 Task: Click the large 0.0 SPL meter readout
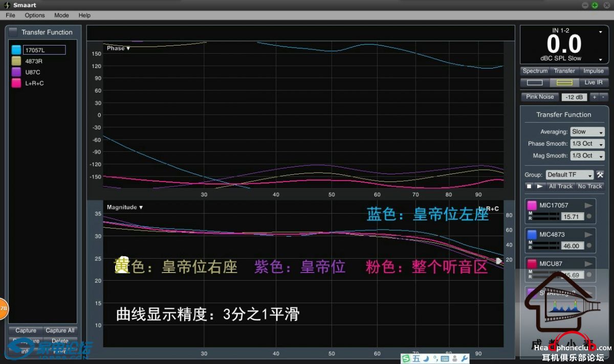tap(564, 44)
